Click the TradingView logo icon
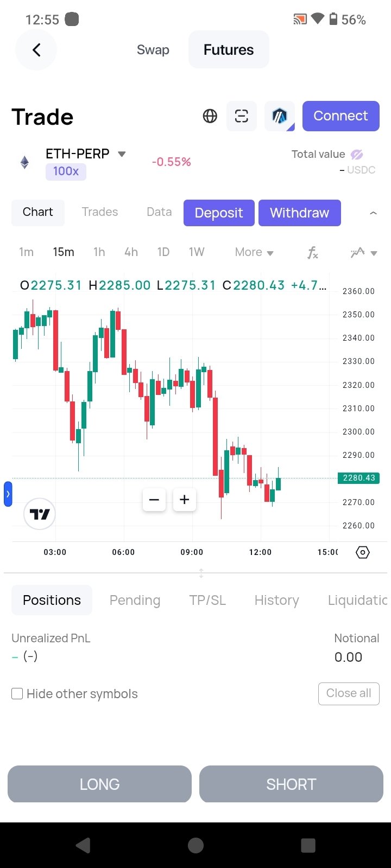 click(40, 514)
